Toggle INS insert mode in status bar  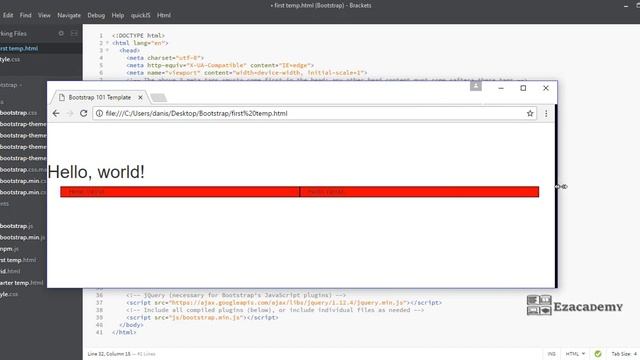[551, 354]
